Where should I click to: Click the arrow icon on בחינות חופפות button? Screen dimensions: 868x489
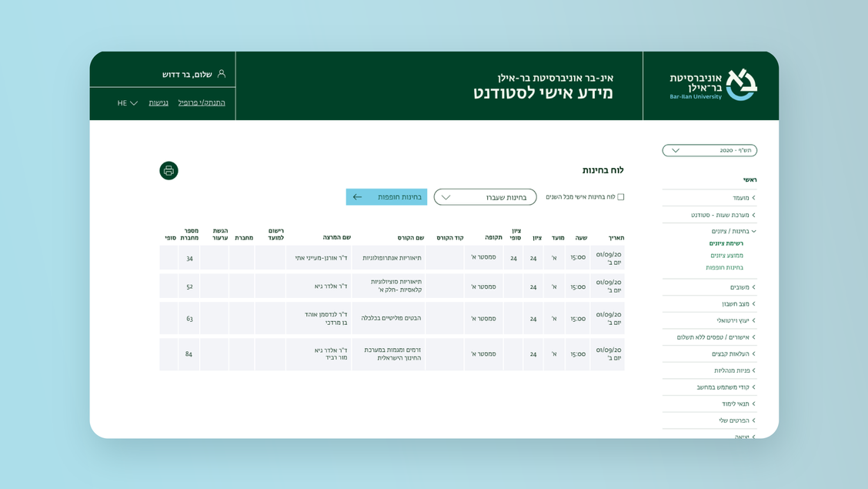(357, 197)
